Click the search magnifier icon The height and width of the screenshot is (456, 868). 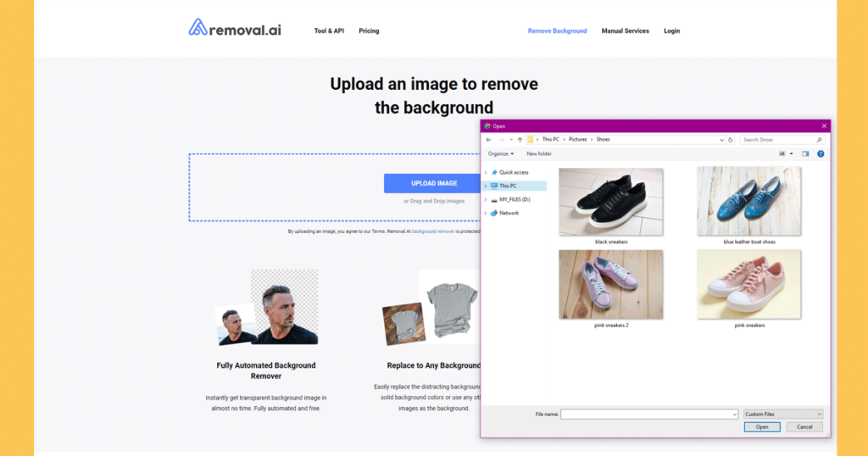(x=820, y=140)
